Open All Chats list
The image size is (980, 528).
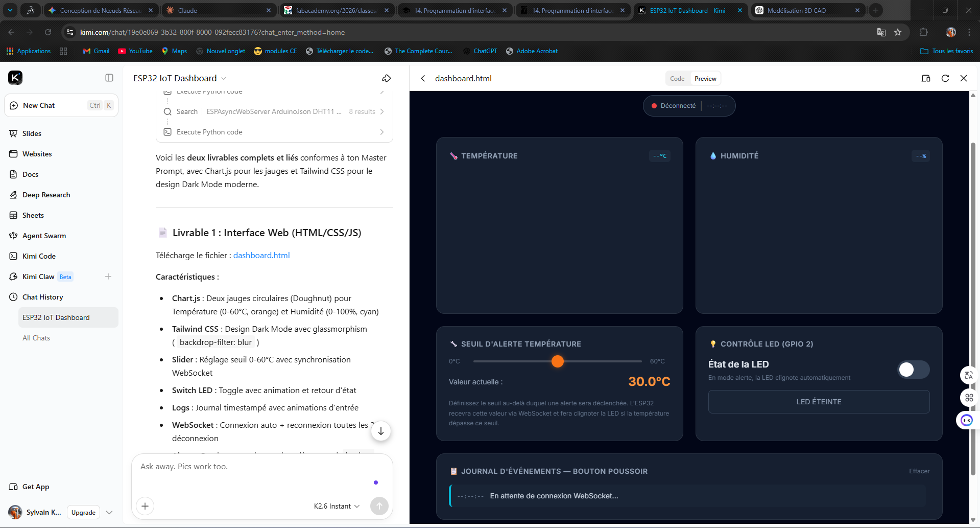pyautogui.click(x=36, y=338)
